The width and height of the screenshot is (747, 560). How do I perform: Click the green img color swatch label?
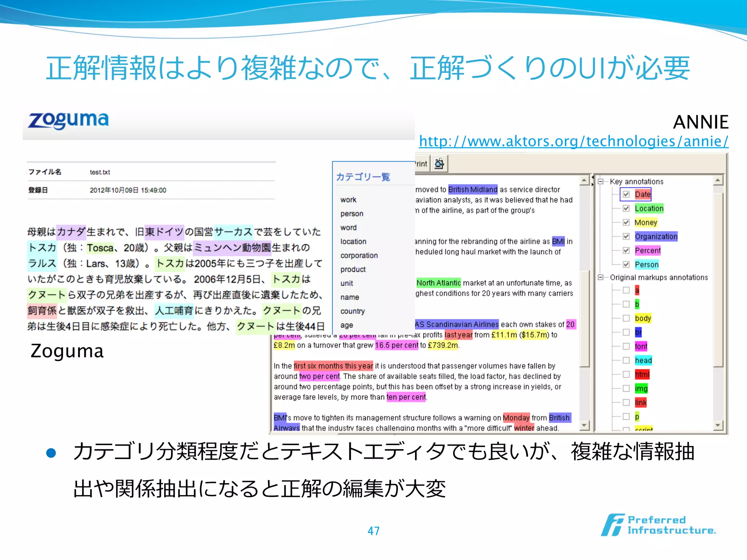(x=641, y=388)
